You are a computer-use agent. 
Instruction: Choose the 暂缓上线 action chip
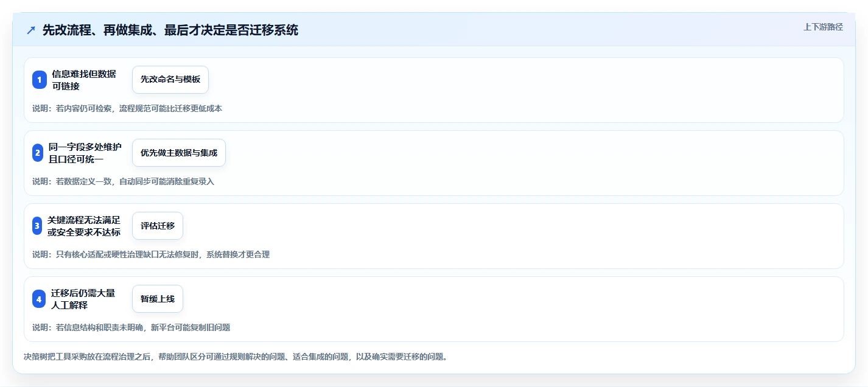point(158,299)
